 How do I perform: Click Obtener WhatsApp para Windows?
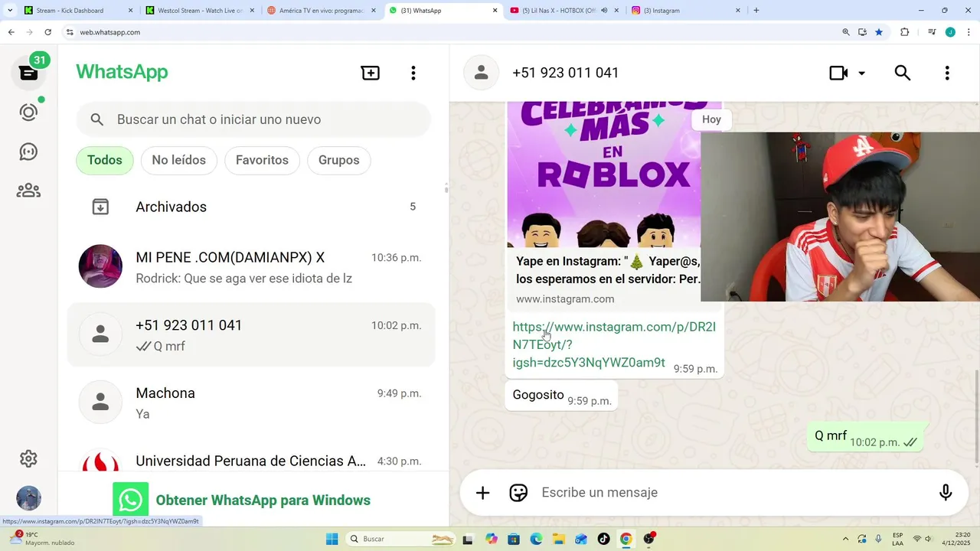263,500
